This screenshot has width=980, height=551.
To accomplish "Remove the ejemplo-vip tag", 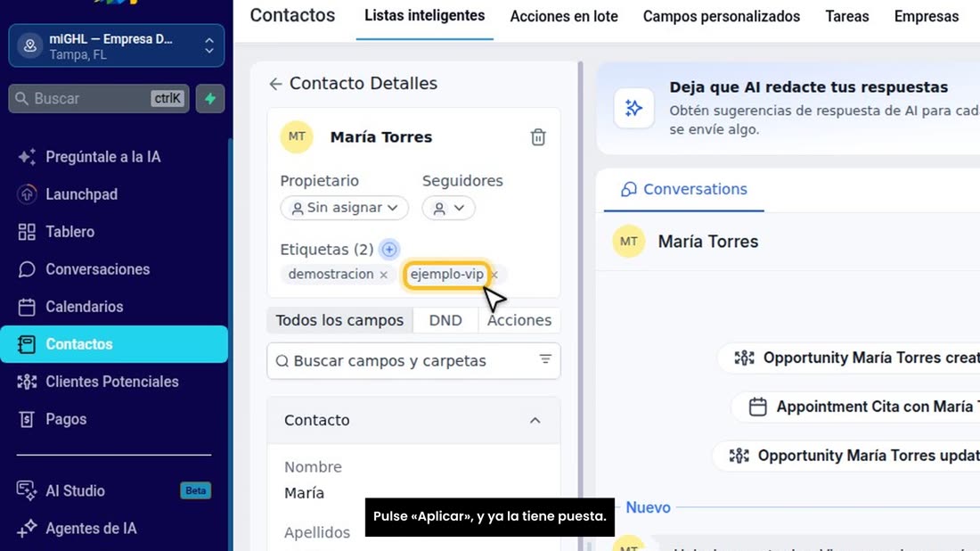I will 495,275.
